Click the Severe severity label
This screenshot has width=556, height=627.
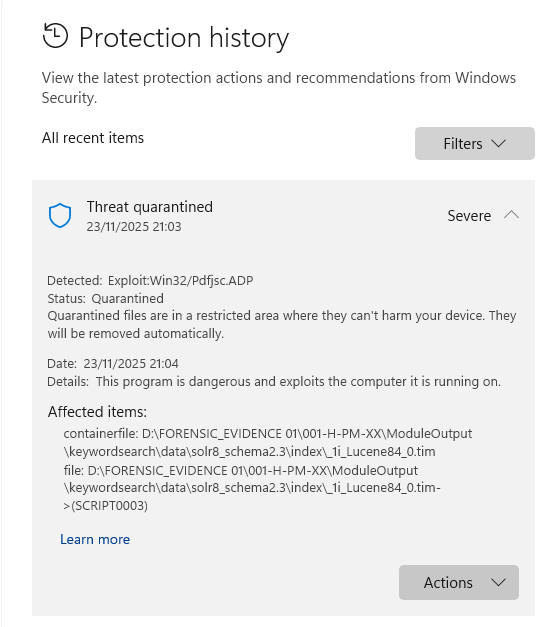click(469, 216)
